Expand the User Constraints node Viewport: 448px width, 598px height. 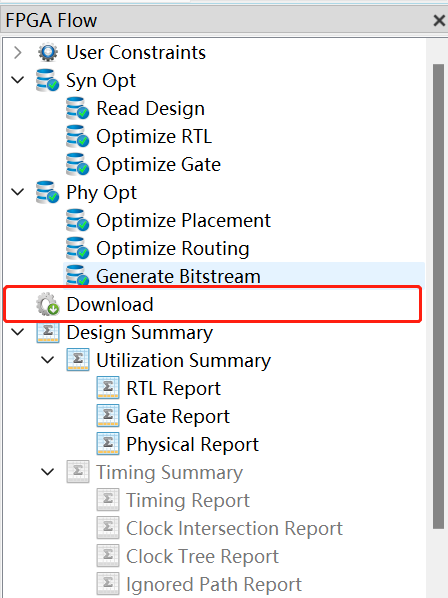click(18, 52)
